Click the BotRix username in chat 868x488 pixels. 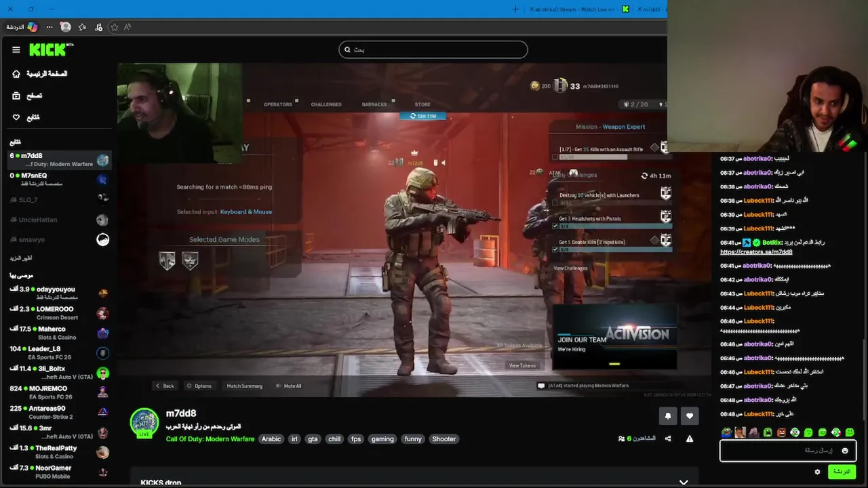click(x=772, y=242)
